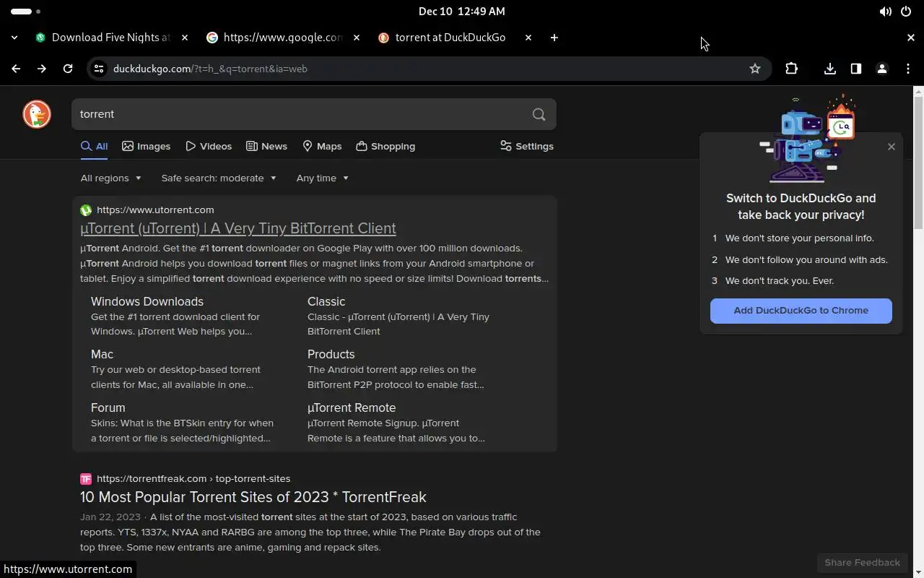The height and width of the screenshot is (578, 924).
Task: Switch to the Images tab
Action: (x=147, y=146)
